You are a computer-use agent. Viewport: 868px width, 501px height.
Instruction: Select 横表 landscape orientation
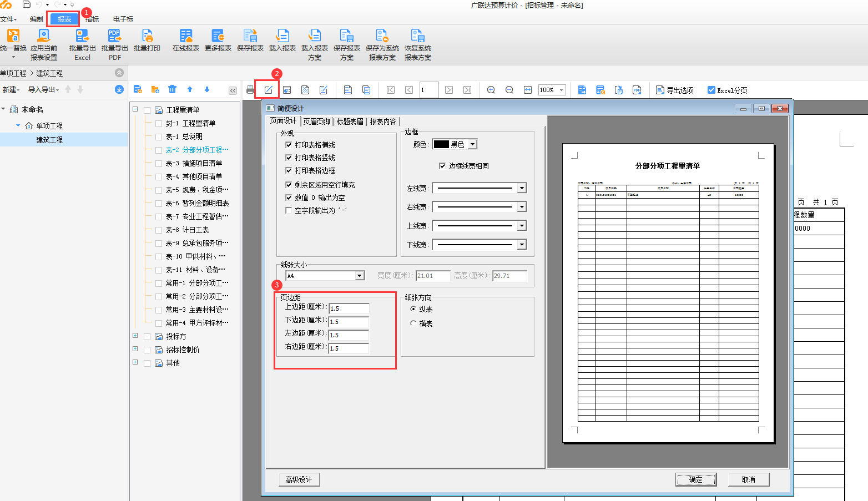(x=413, y=323)
